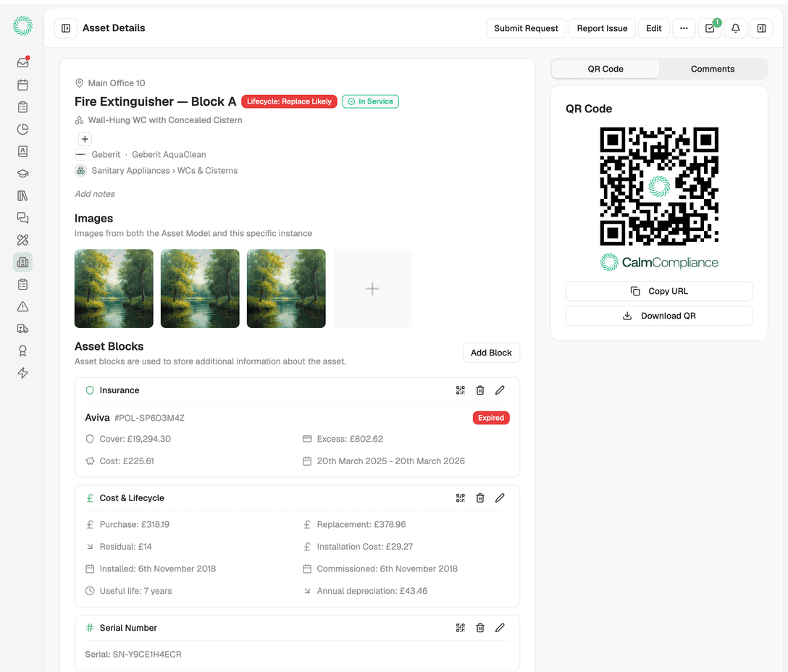Image resolution: width=788 pixels, height=672 pixels.
Task: Delete the Serial Number block
Action: click(480, 628)
